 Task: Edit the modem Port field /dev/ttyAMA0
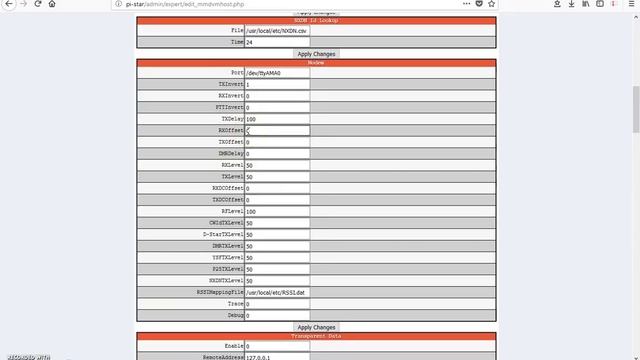[x=277, y=73]
